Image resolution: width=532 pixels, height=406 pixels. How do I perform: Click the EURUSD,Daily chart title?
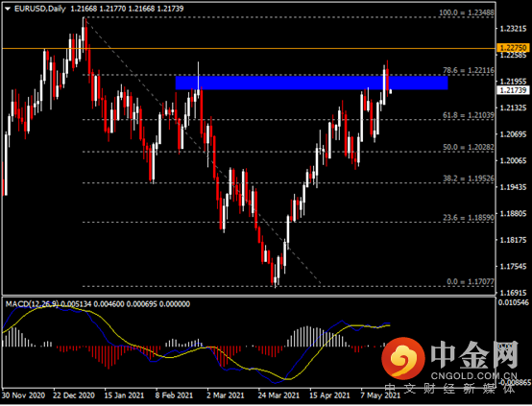[40, 9]
